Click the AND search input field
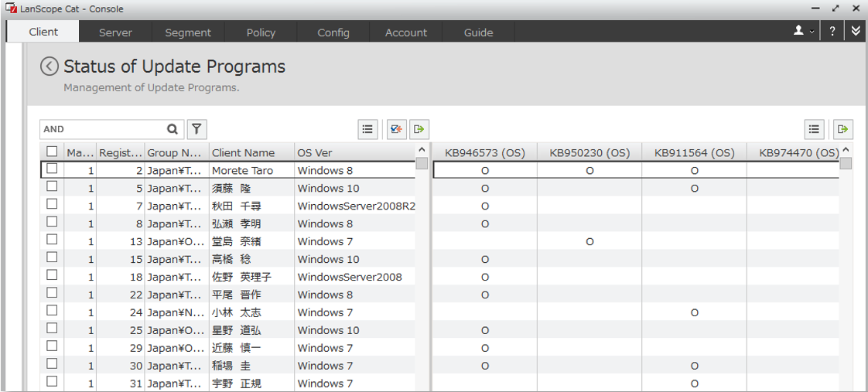Image resolution: width=868 pixels, height=392 pixels. tap(102, 129)
